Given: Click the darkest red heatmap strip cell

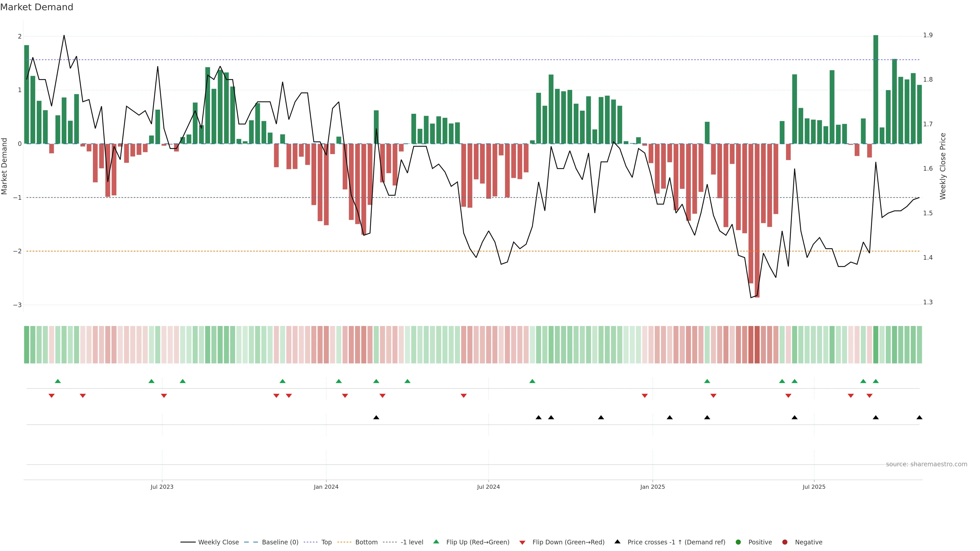Looking at the screenshot, I should pyautogui.click(x=757, y=345).
